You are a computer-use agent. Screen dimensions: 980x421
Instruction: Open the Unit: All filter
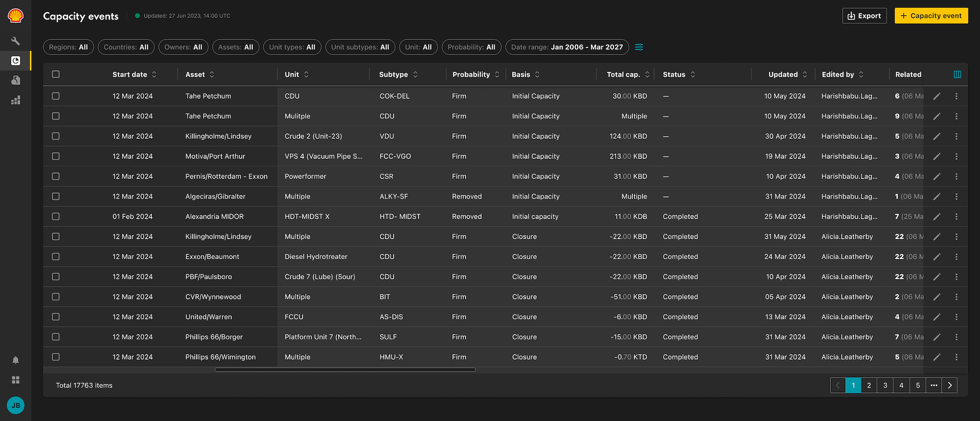pyautogui.click(x=419, y=47)
